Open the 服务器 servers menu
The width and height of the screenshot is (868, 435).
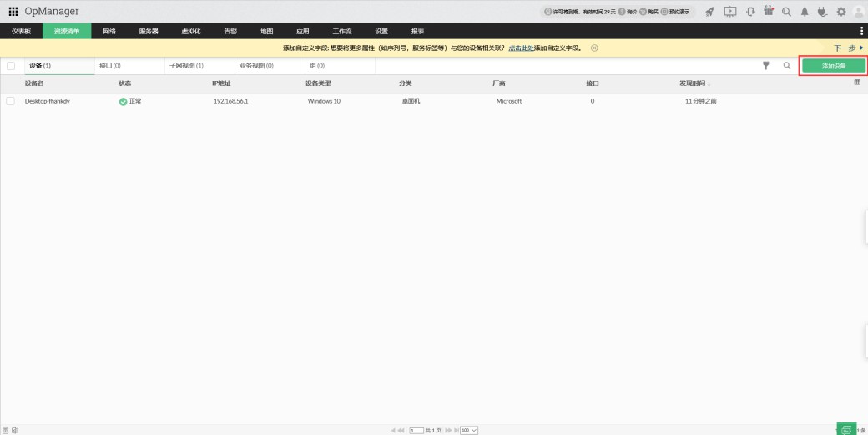[x=149, y=31]
